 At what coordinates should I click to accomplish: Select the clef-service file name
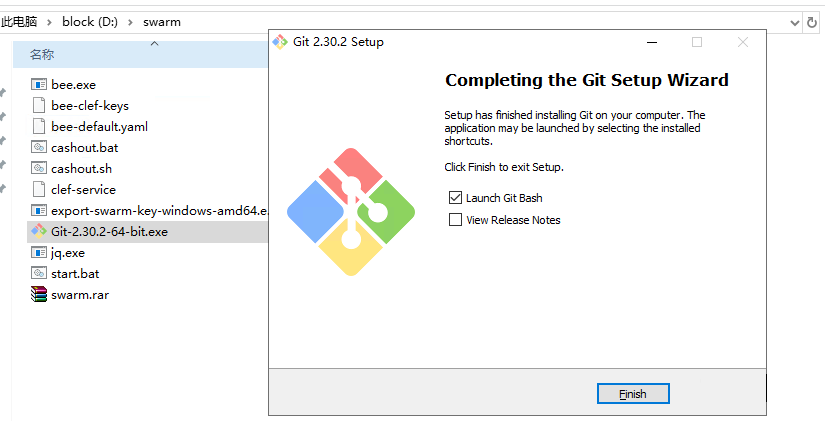coord(83,190)
